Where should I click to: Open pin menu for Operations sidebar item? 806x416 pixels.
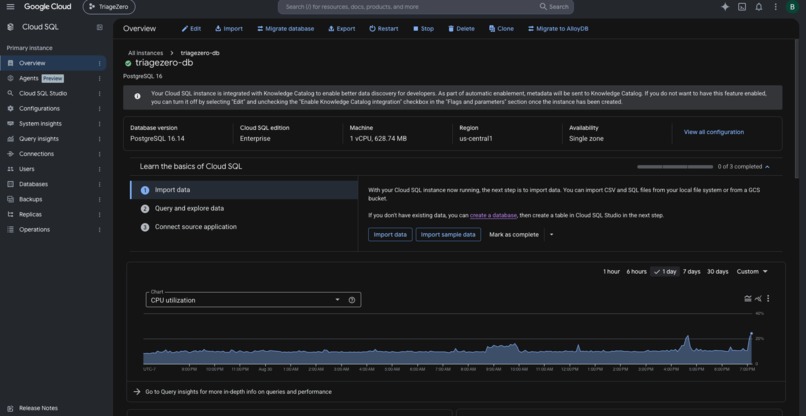(99, 229)
